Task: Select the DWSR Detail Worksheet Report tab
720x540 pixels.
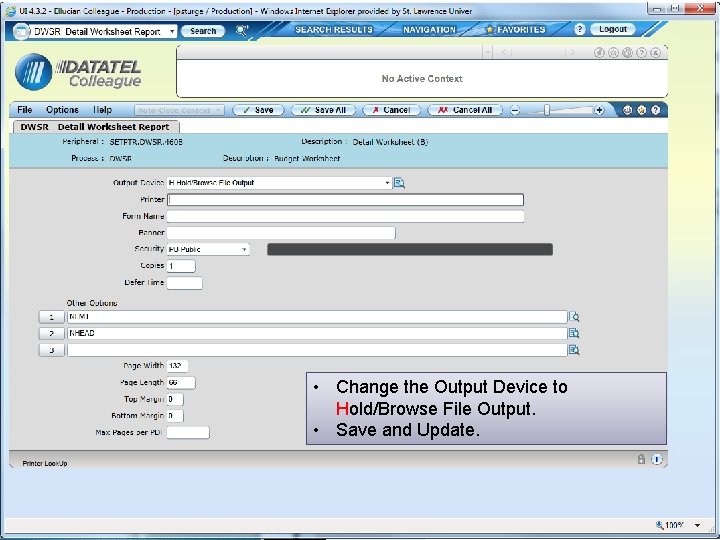Action: click(x=96, y=127)
